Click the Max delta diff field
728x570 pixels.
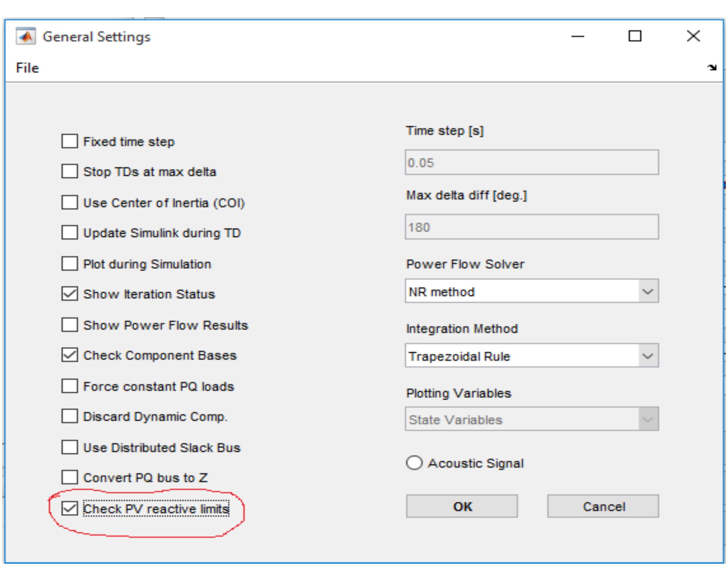[x=531, y=227]
